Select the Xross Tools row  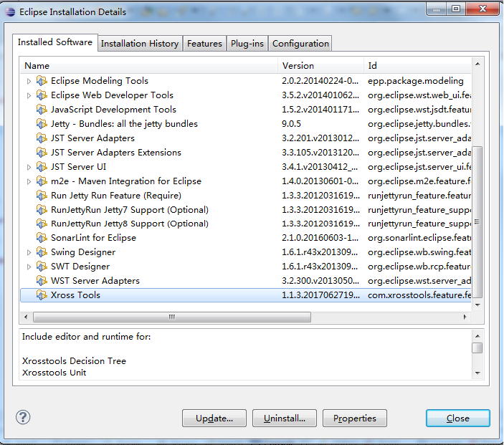click(246, 295)
